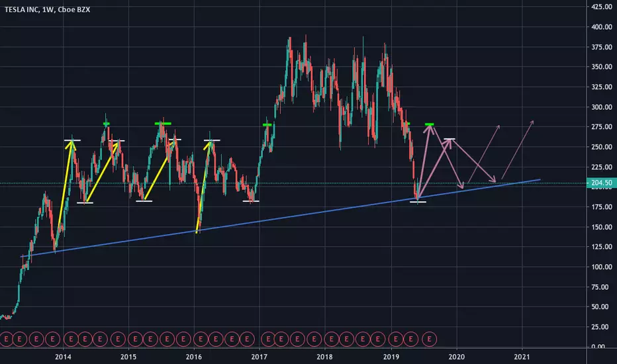Click the 2017 label on the time axis
The image size is (617, 364).
click(x=260, y=357)
